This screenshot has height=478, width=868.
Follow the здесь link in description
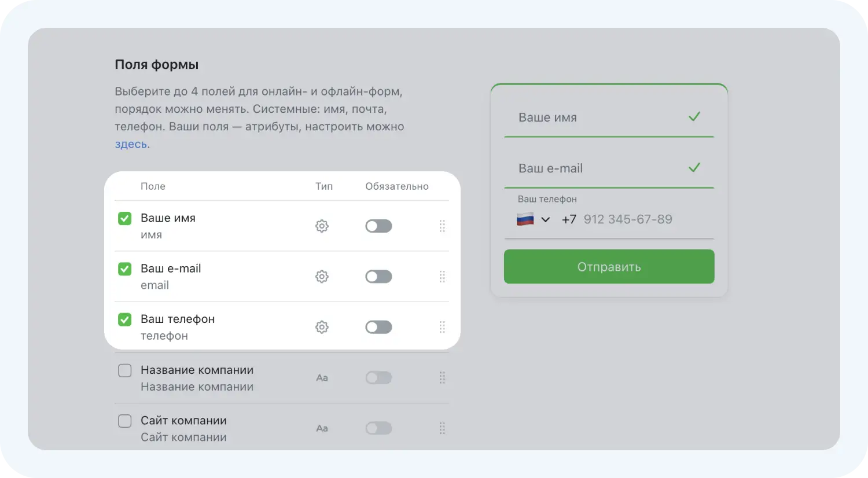(131, 144)
